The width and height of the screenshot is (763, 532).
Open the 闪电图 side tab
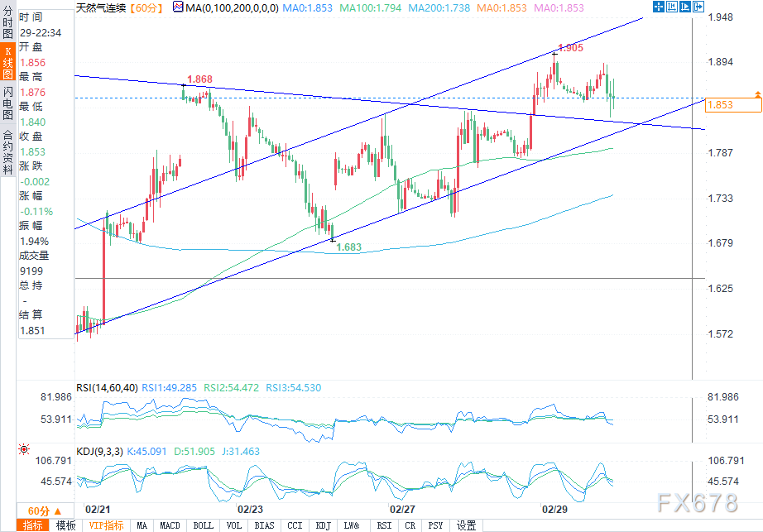tap(7, 103)
